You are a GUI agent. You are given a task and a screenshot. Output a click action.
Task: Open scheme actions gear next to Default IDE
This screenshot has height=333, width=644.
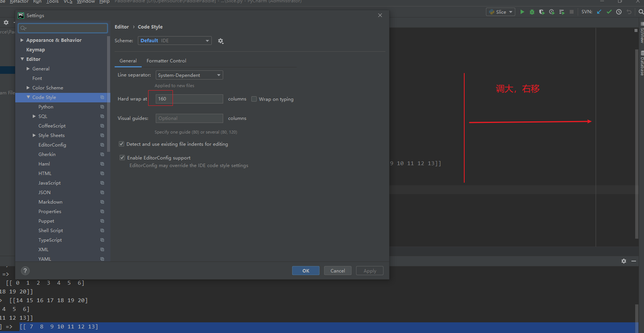coord(221,41)
